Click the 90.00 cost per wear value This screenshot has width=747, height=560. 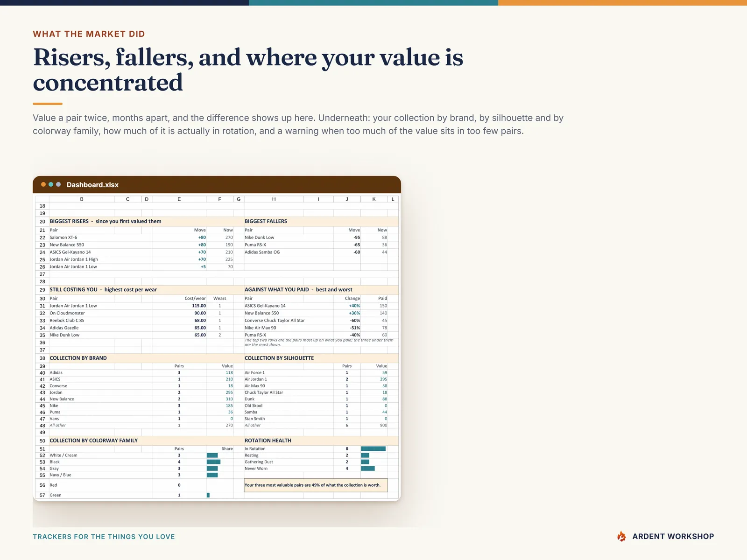200,313
